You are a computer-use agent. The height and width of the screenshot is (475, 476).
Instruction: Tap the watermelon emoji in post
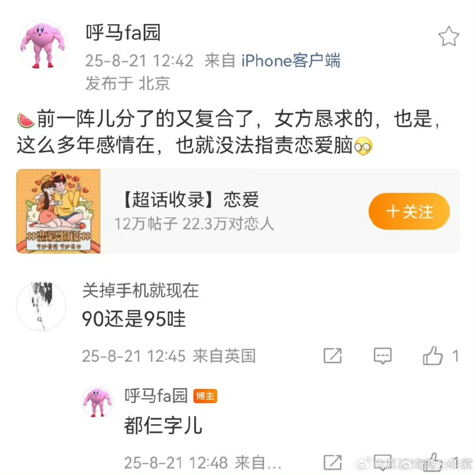(x=26, y=120)
